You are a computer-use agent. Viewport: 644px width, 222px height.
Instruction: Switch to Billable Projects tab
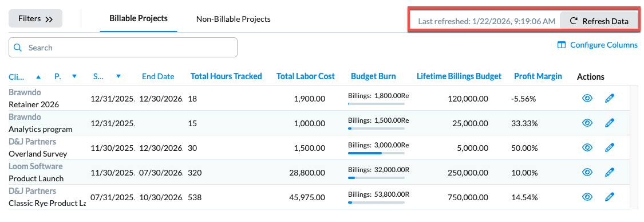tap(139, 18)
